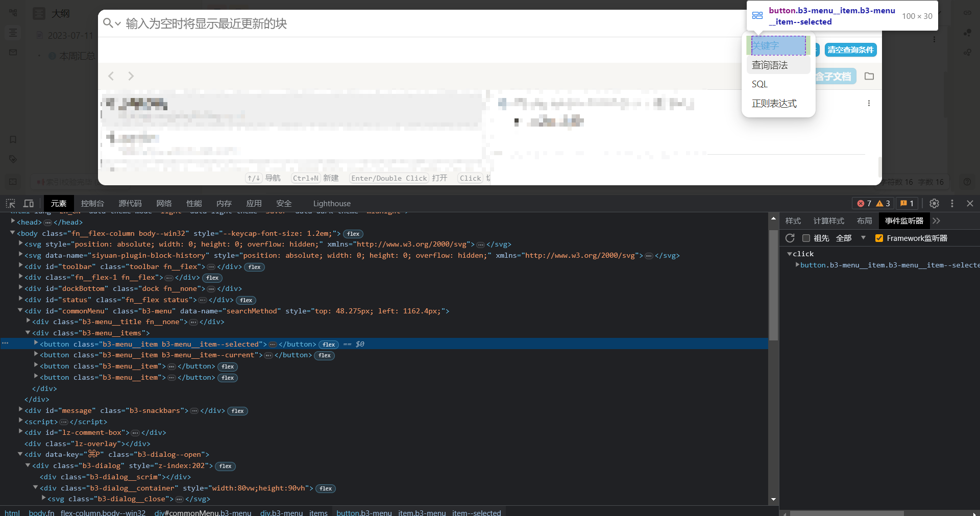Open DevTools settings gear
Viewport: 980px width, 516px height.
click(934, 203)
